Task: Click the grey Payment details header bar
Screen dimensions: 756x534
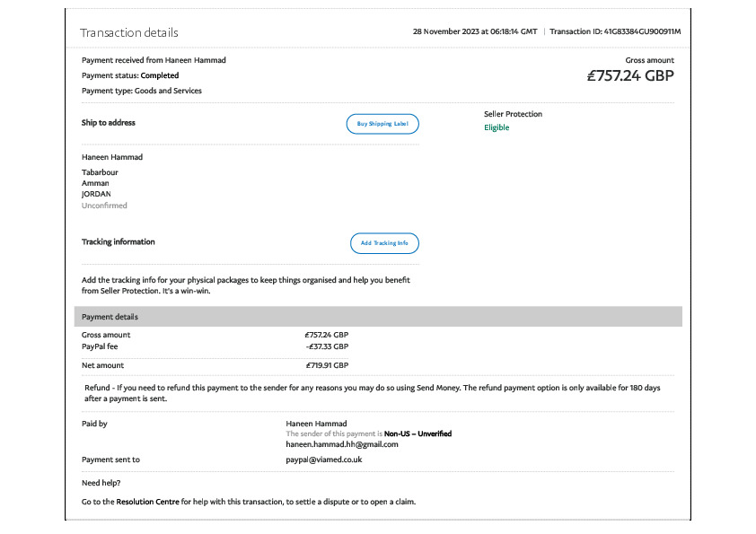Action: 377,317
